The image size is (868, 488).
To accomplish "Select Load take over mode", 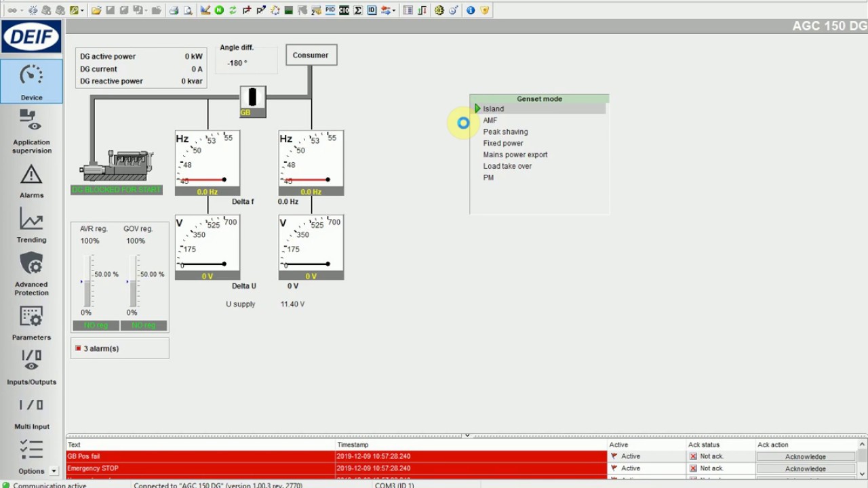I will pyautogui.click(x=507, y=167).
